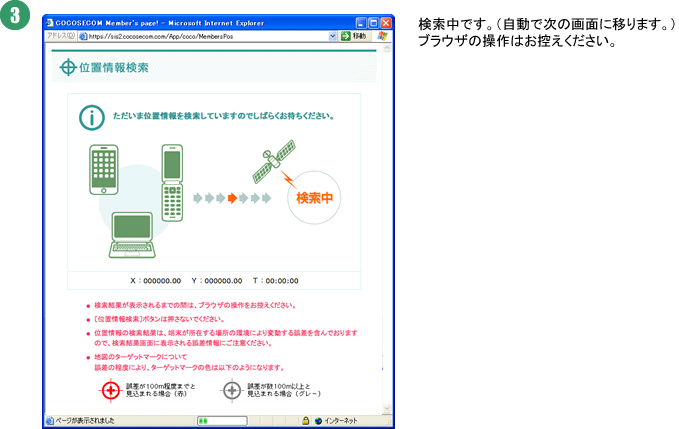The width and height of the screenshot is (679, 429).
Task: Click the Windows flag logo in toolbar
Action: (382, 36)
